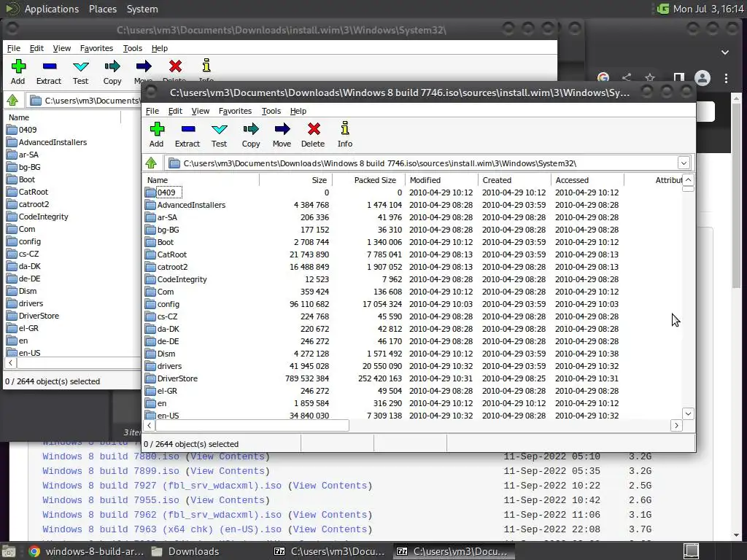The image size is (747, 560).
Task: Open the Tools menu in the back install.wim window
Action: click(133, 48)
